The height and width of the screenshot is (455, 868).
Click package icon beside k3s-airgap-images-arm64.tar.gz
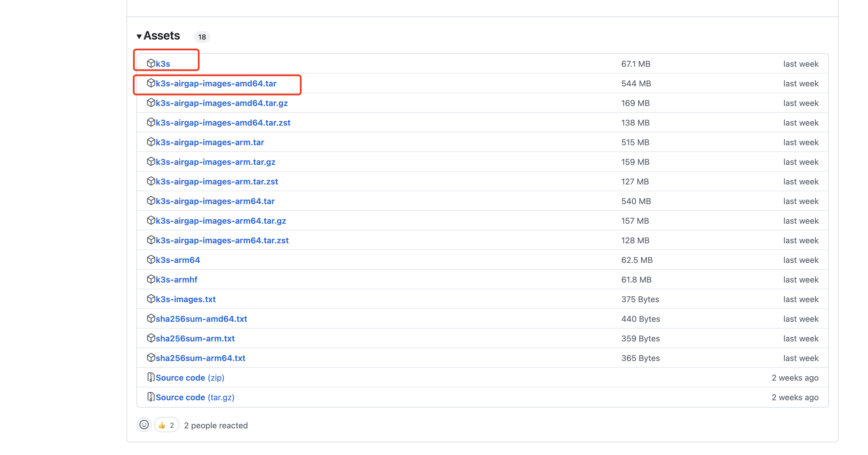coord(151,220)
